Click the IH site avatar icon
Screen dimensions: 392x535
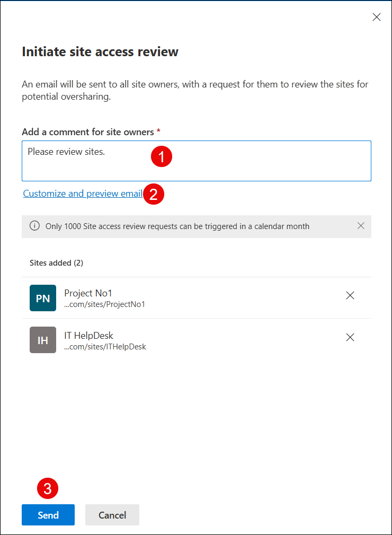coord(43,340)
